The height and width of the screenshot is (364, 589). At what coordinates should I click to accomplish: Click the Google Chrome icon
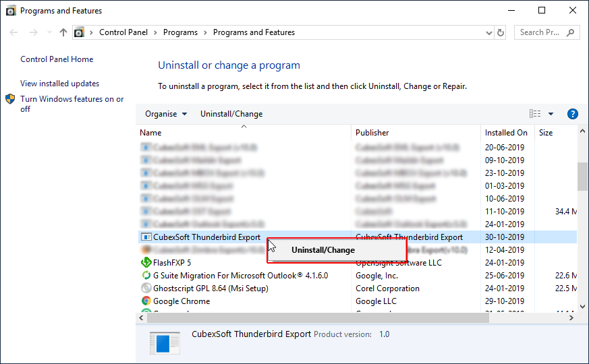click(x=146, y=301)
